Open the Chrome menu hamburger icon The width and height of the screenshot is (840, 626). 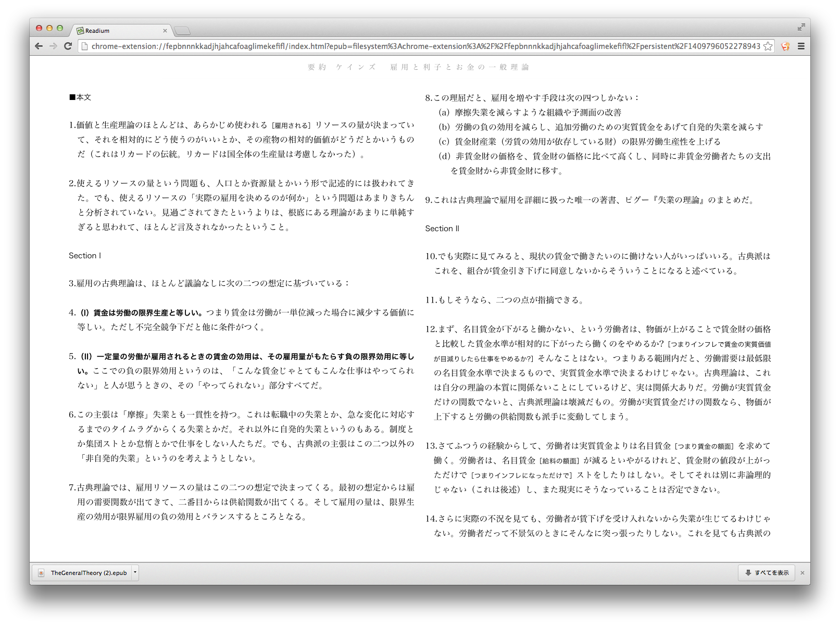point(801,46)
